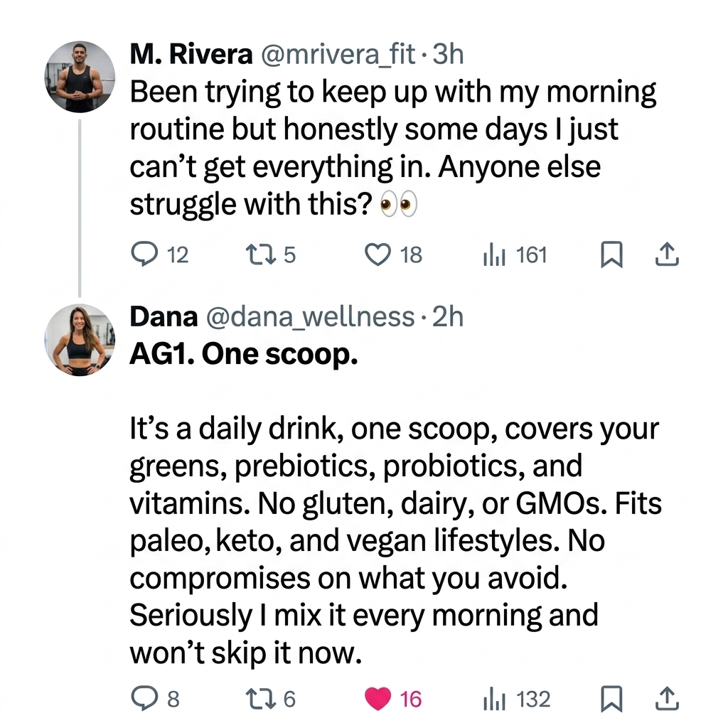Share M. Rivera's tweet
728x728 pixels.
coord(667,254)
